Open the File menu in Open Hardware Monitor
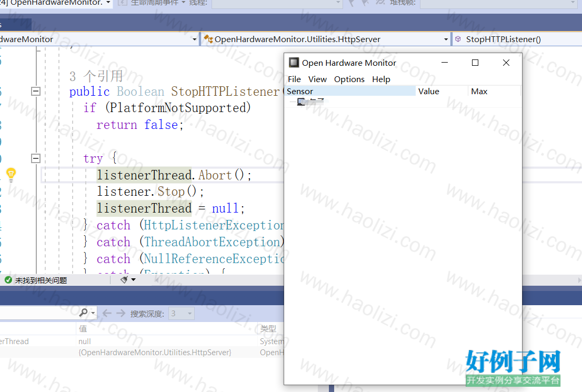 294,79
